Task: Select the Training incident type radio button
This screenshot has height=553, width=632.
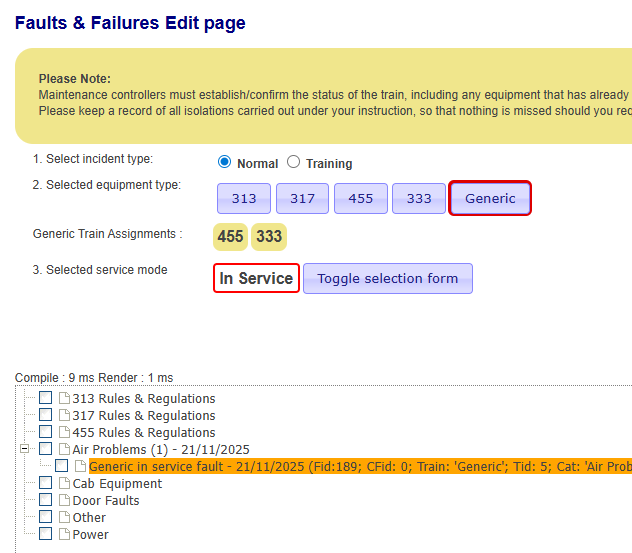Action: [x=293, y=162]
